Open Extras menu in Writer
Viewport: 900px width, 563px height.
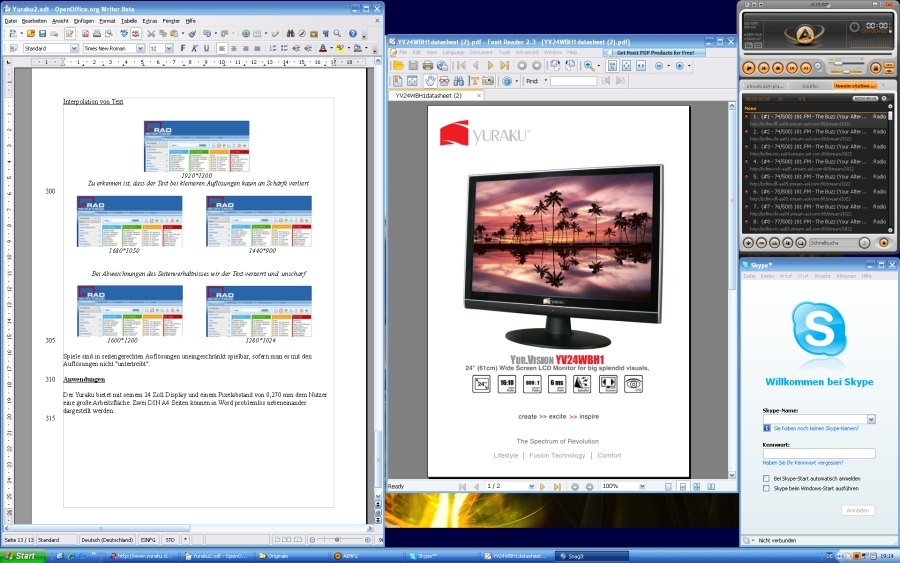coord(150,21)
